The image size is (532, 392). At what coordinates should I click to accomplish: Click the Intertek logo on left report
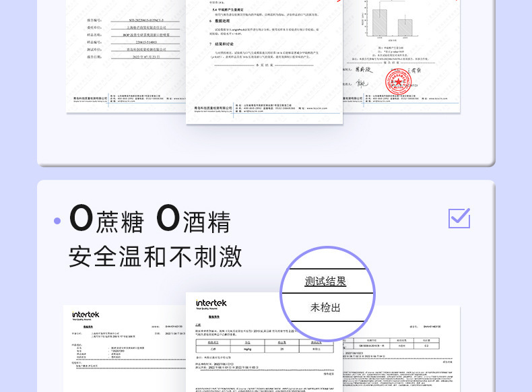(x=86, y=315)
